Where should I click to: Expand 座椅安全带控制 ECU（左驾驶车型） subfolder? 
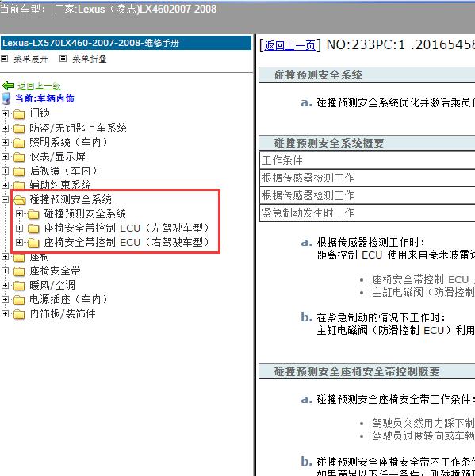pos(19,228)
